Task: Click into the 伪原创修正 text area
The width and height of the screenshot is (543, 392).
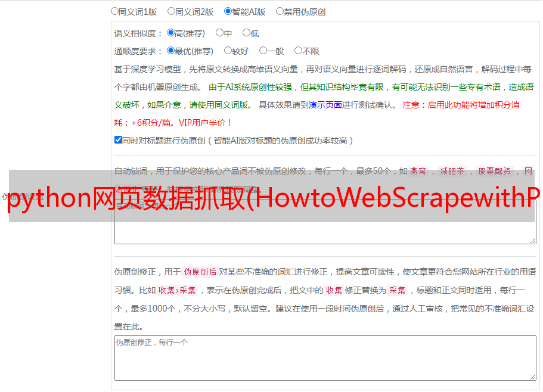Action: (x=325, y=358)
